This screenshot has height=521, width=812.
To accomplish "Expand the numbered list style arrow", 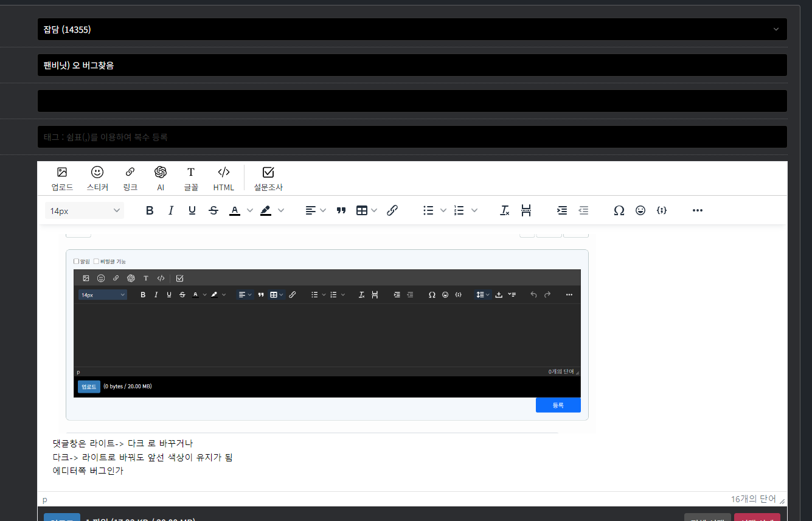I will click(474, 210).
